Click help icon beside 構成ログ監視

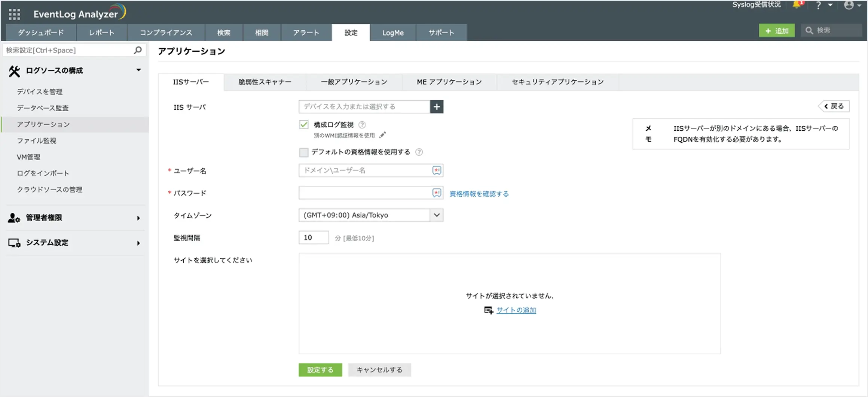[362, 125]
